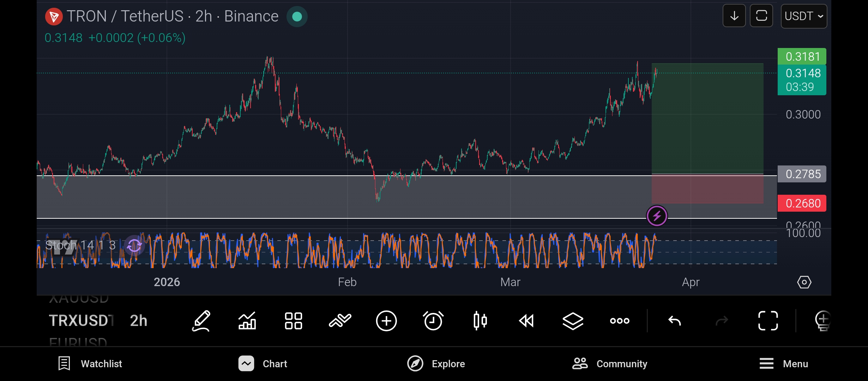
Task: Enter fullscreen chart mode
Action: coord(768,321)
